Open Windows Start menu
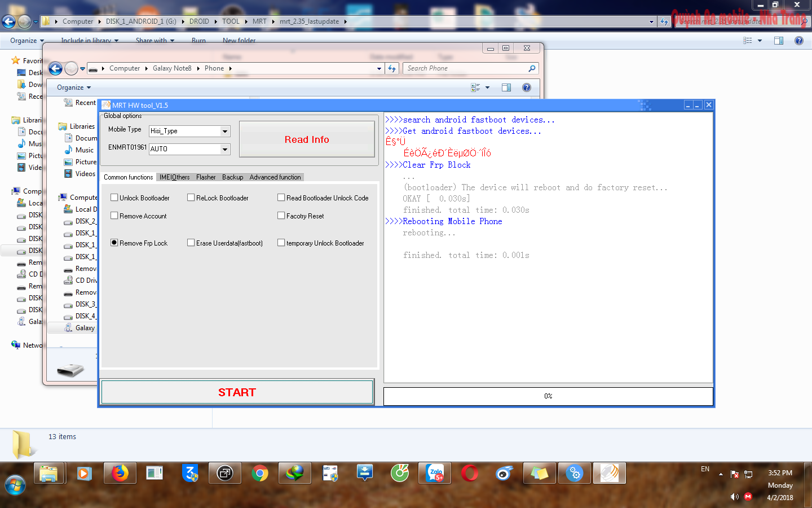The image size is (812, 508). 15,485
